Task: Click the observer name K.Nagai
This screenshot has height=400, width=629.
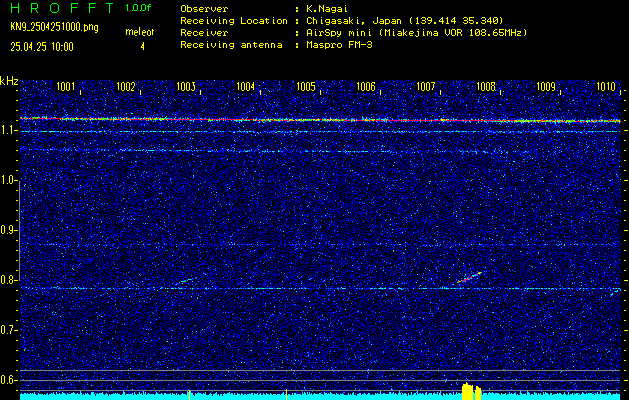Action: [x=327, y=8]
